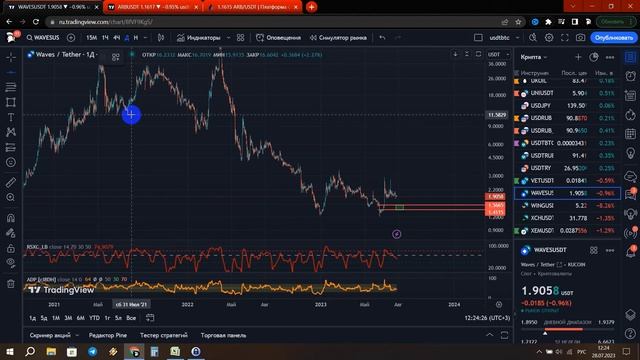Screen dimensions: 640x360
Task: Open watchlist advanced view pie icon
Action: point(594,57)
